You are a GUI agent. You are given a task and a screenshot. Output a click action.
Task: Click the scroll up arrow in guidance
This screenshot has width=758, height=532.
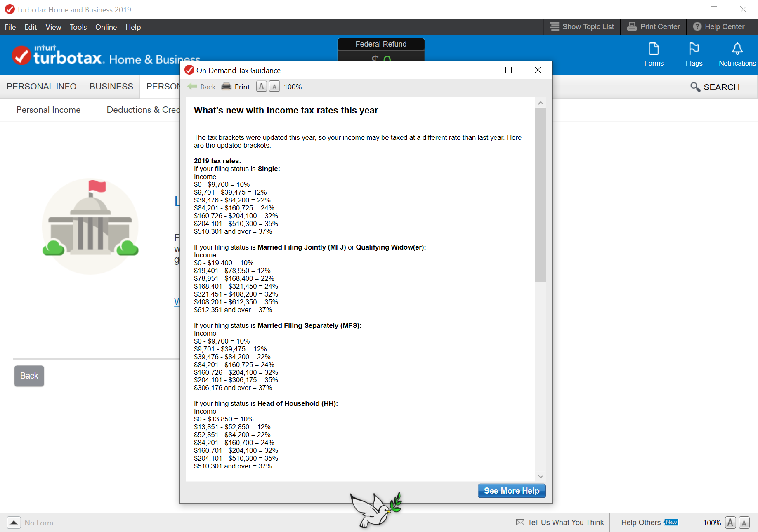click(541, 103)
